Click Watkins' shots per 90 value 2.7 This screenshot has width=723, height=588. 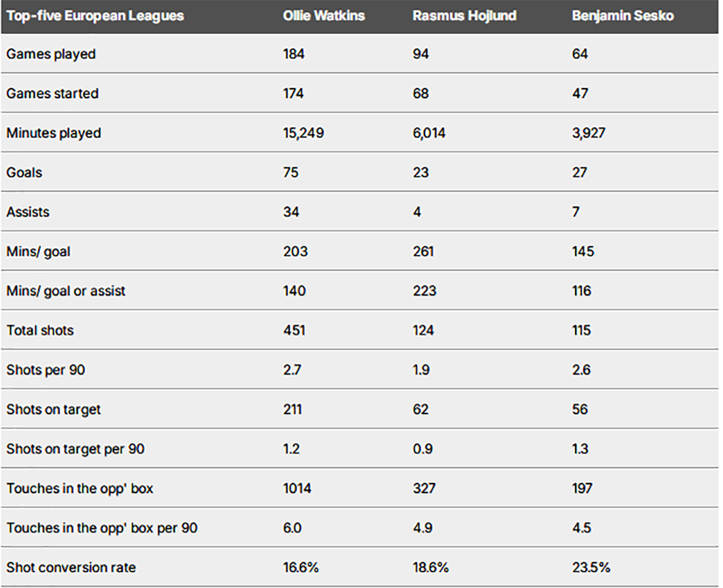[x=293, y=371]
